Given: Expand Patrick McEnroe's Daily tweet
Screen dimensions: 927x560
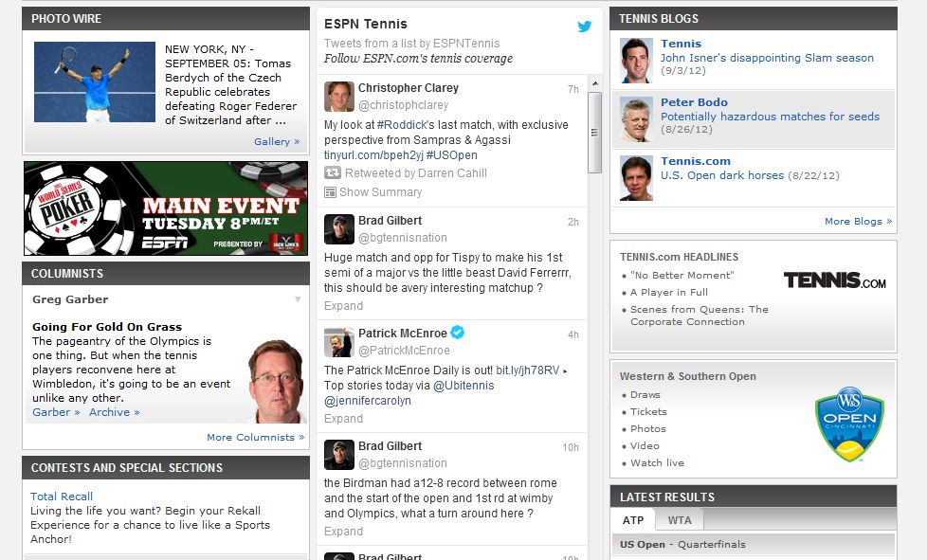Looking at the screenshot, I should click(343, 419).
